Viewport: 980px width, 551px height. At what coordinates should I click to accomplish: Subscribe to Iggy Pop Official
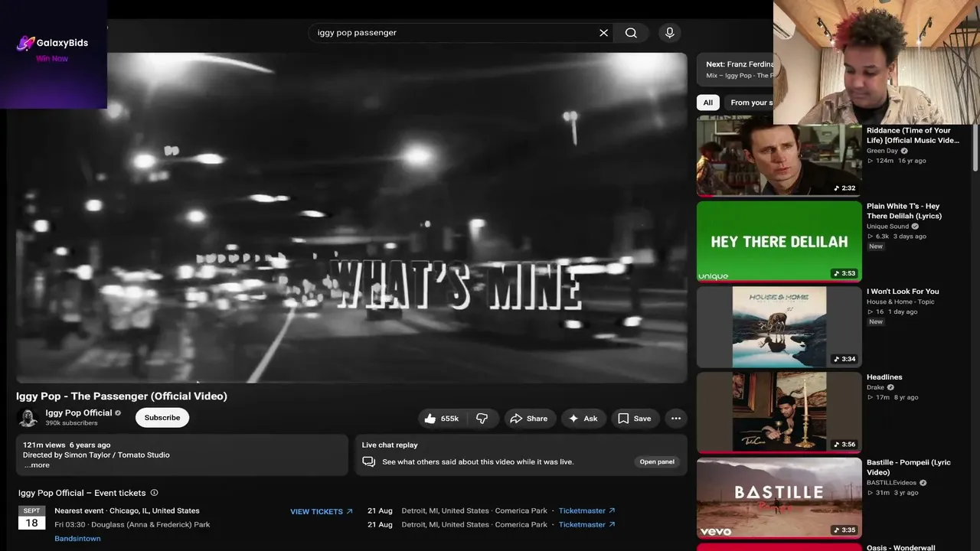coord(162,418)
